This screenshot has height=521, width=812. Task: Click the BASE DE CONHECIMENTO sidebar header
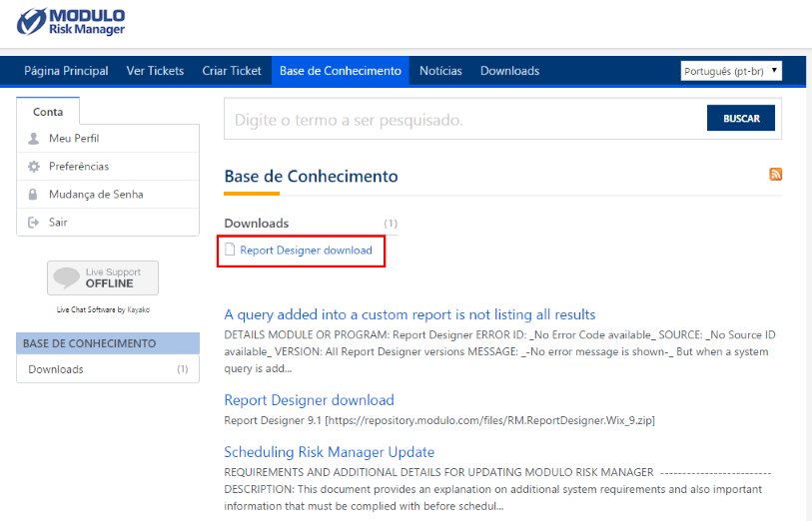click(x=108, y=343)
